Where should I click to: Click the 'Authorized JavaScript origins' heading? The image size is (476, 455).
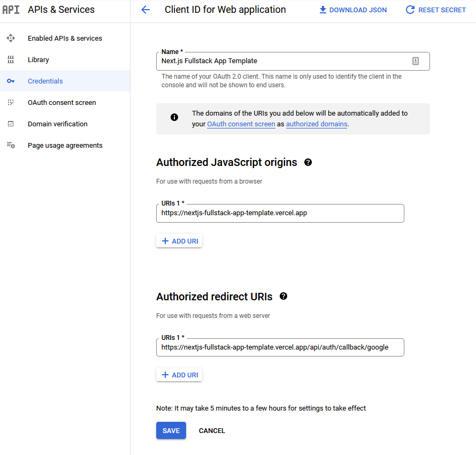pyautogui.click(x=226, y=162)
